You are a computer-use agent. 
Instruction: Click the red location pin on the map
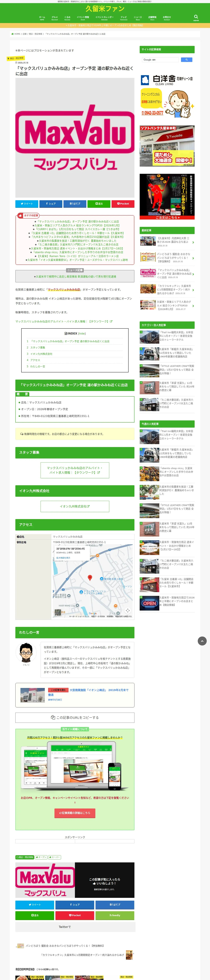(x=90, y=578)
